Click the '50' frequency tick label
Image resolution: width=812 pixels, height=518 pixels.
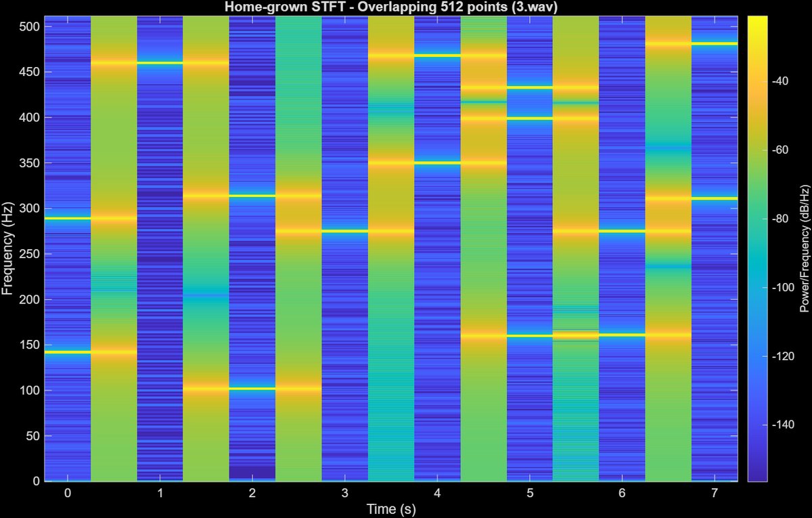tap(33, 436)
